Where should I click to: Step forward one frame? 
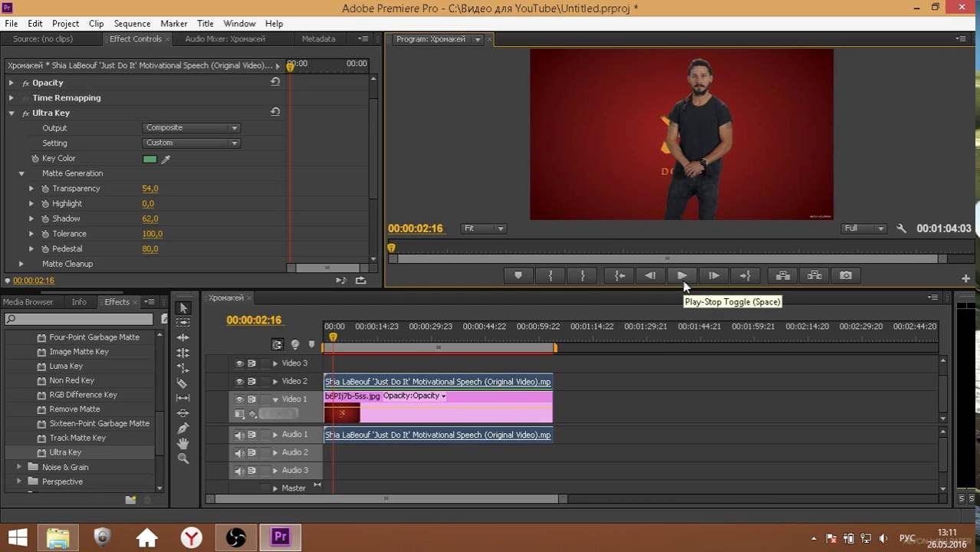click(713, 275)
